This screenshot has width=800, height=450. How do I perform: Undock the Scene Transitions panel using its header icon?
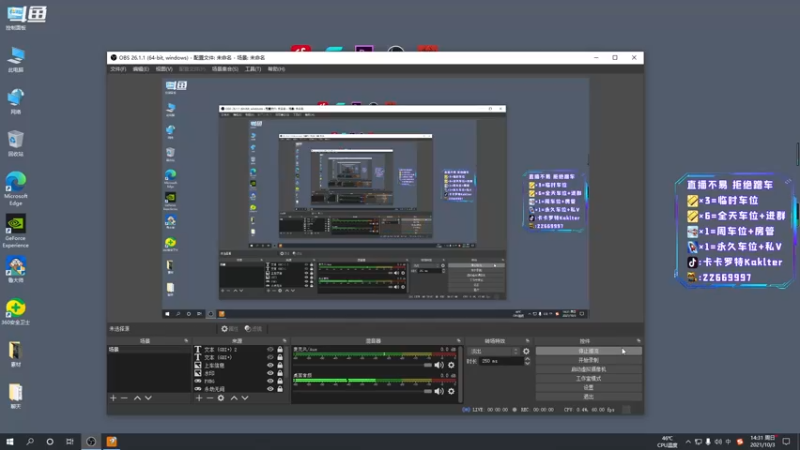pos(528,341)
